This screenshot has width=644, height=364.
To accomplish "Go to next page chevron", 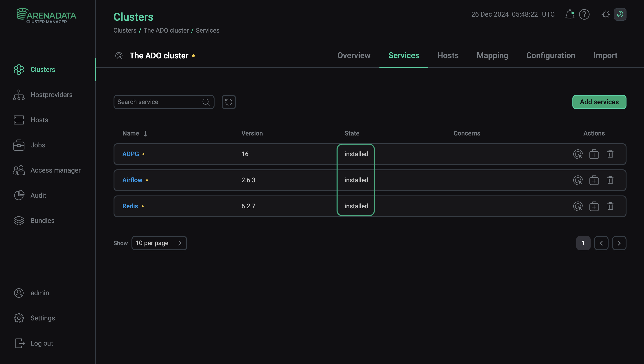I will click(619, 243).
